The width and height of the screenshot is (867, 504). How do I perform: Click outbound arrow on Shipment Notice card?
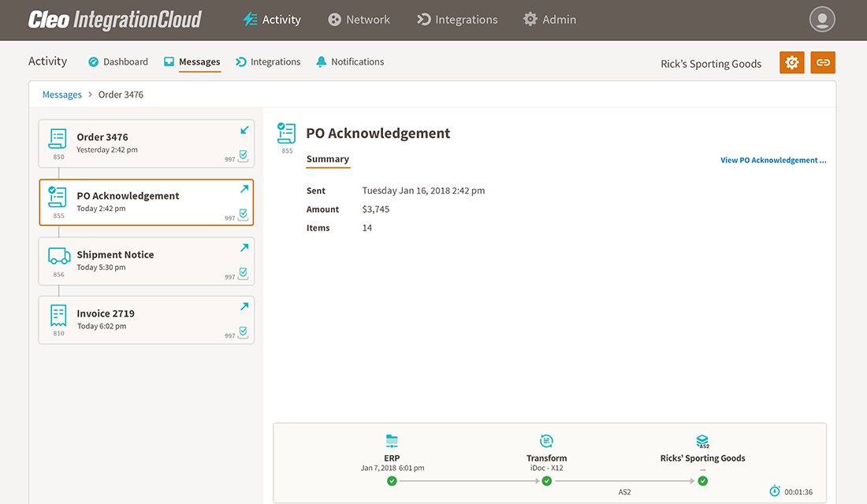tap(244, 247)
